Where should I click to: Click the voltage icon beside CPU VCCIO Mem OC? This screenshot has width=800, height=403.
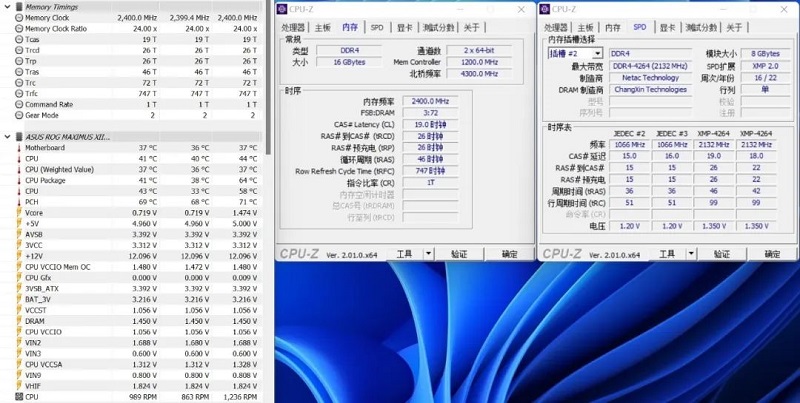click(x=19, y=267)
